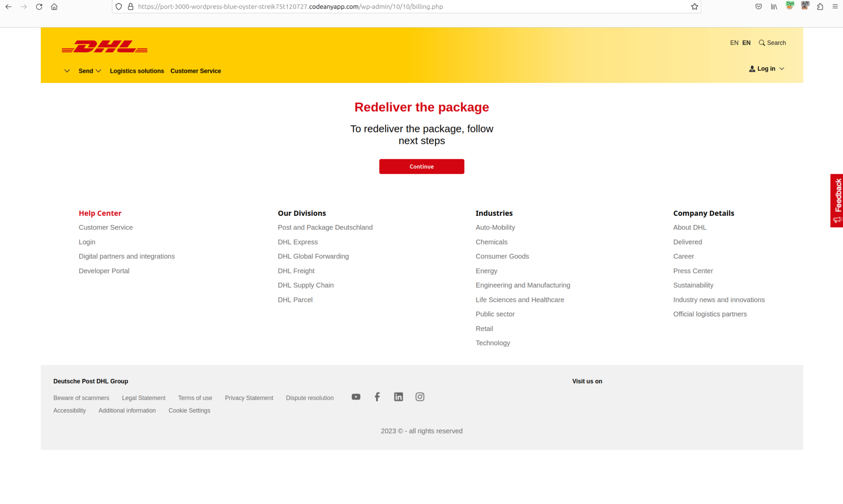This screenshot has height=504, width=843.
Task: Open the DHL Global Forwarding link
Action: click(x=313, y=257)
